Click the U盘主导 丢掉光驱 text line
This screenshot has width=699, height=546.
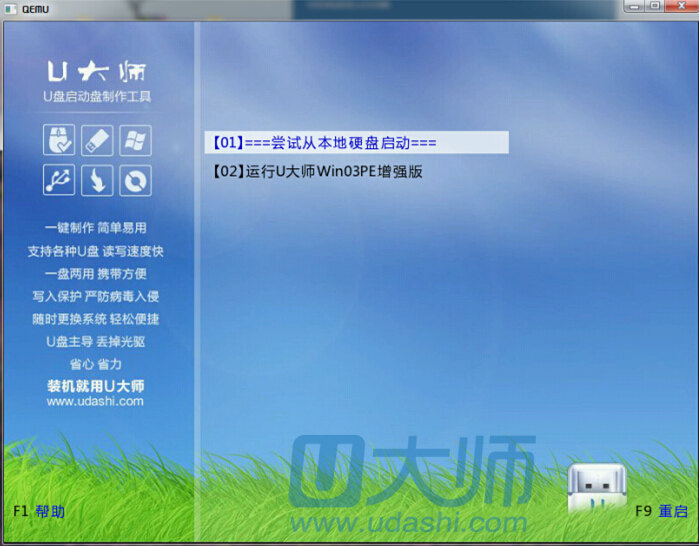click(x=95, y=342)
